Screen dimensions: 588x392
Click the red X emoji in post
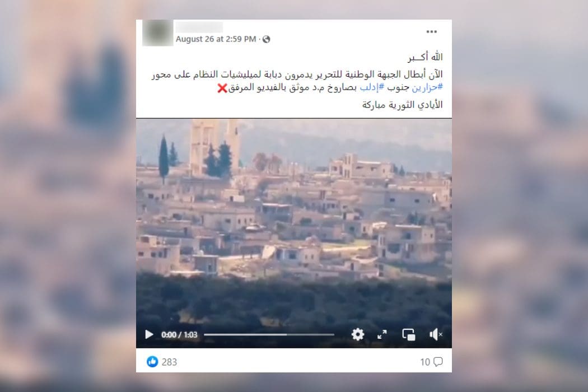(x=222, y=88)
